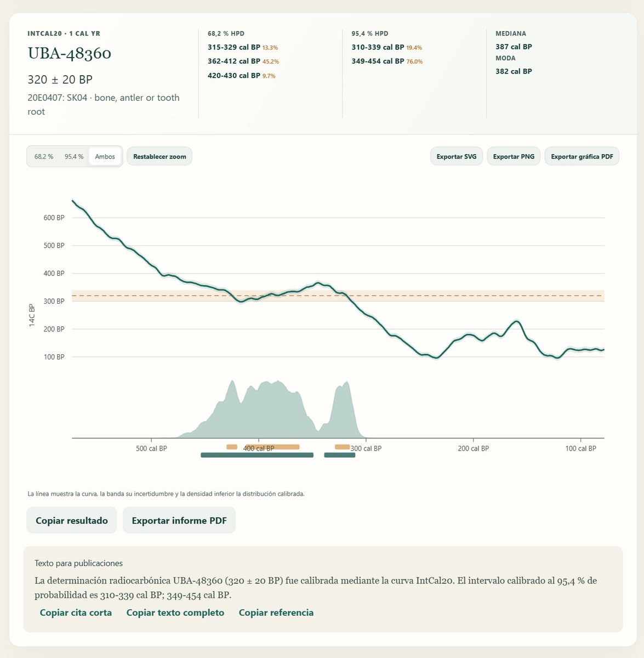
Task: Select the sample title UBA-48360
Action: click(x=70, y=53)
